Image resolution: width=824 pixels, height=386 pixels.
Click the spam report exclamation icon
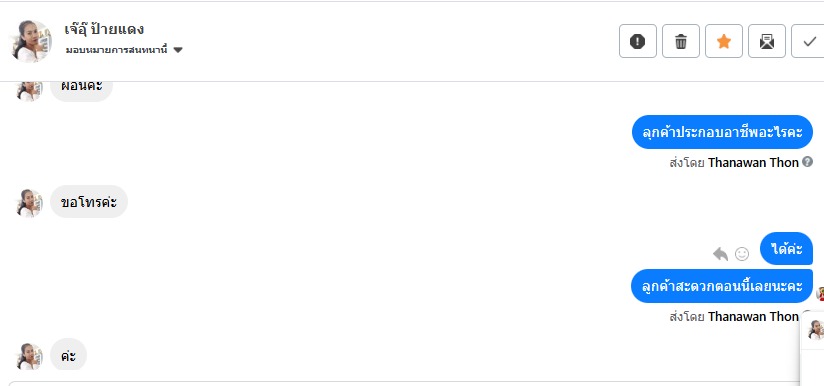coord(637,41)
